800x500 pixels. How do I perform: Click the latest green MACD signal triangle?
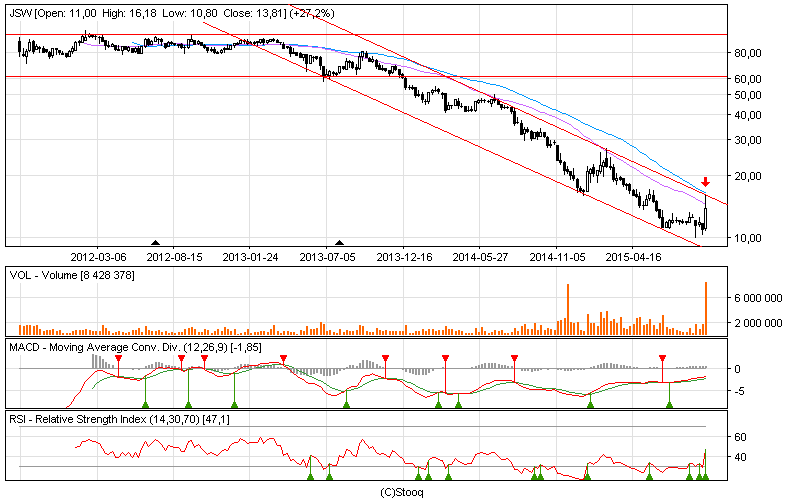pos(669,405)
